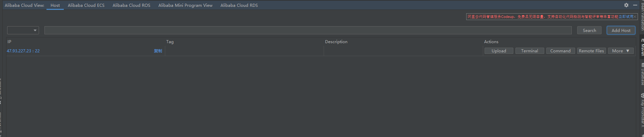Close the Codeup promotion banner
Viewport: 644px width, 137px height.
coord(635,17)
